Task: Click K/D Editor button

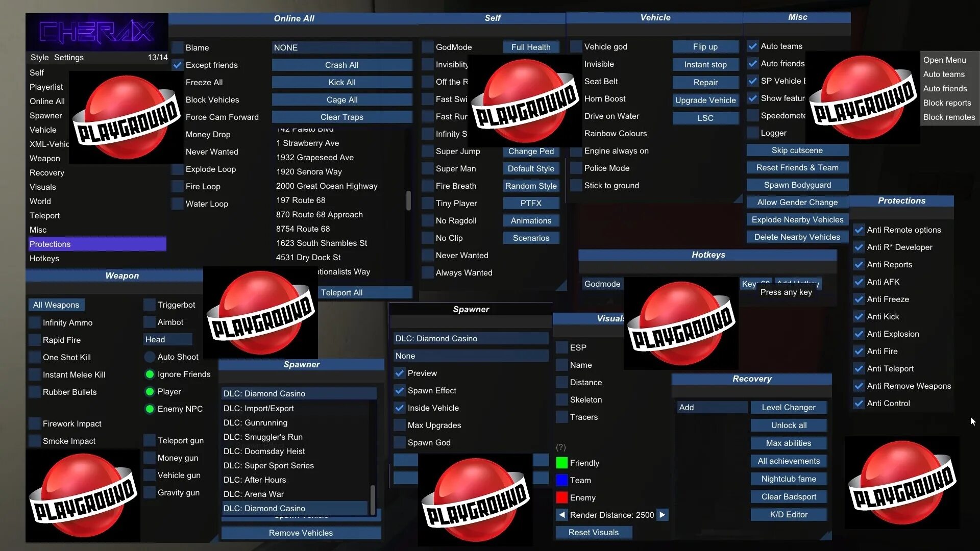Action: point(789,514)
